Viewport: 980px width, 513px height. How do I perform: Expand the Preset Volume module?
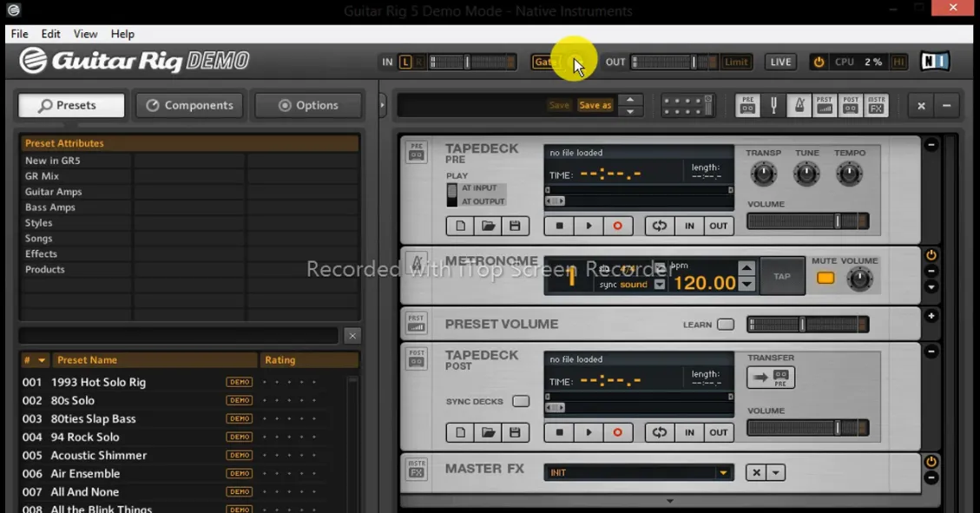click(x=931, y=316)
